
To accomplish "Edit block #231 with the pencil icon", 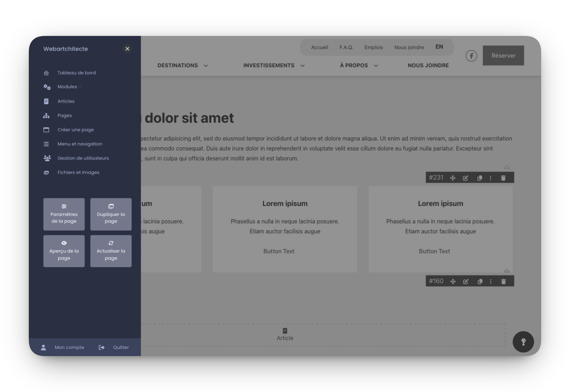I will tap(465, 178).
